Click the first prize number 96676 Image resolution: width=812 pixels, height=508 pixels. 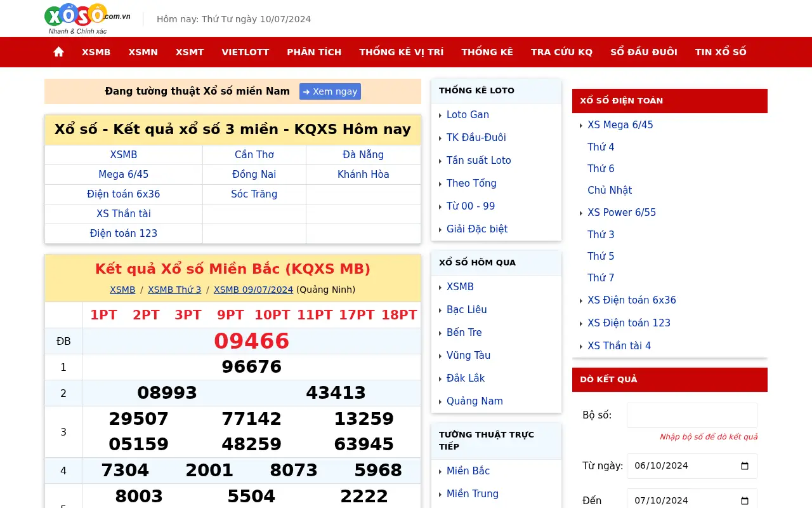click(x=251, y=367)
